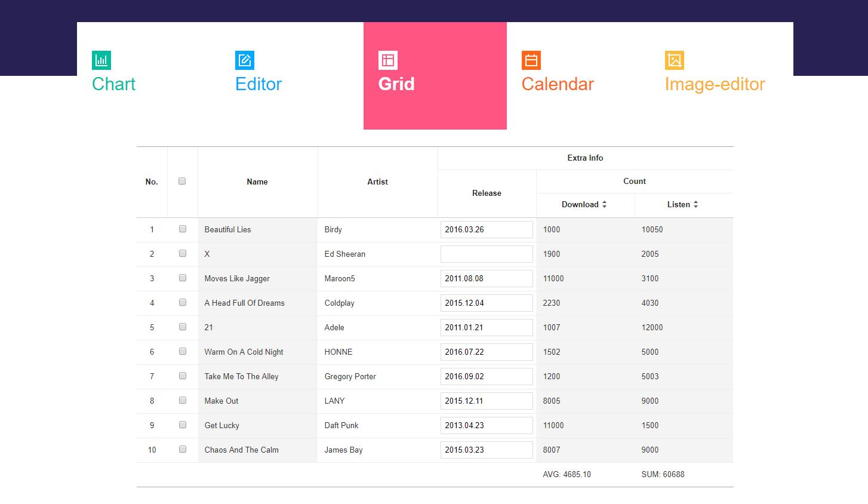This screenshot has width=868, height=504.
Task: Select the Moves Like Jagger checkbox
Action: [x=183, y=278]
